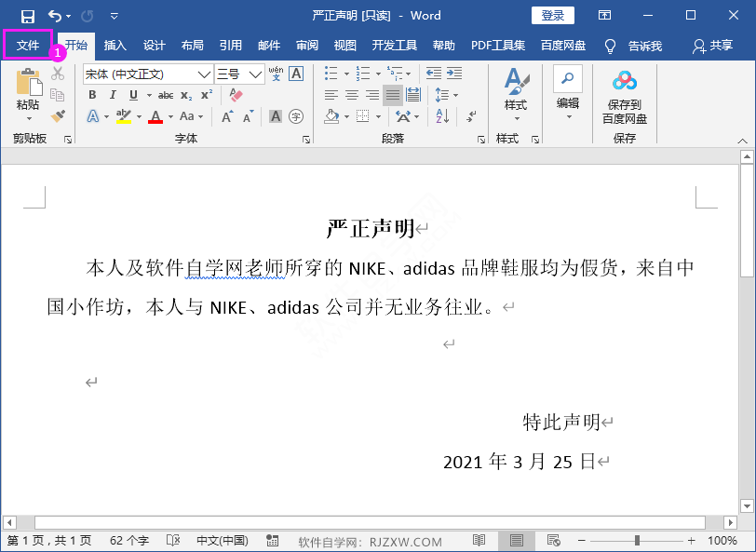Click the text highlight color icon
Image resolution: width=756 pixels, height=552 pixels.
[x=125, y=115]
